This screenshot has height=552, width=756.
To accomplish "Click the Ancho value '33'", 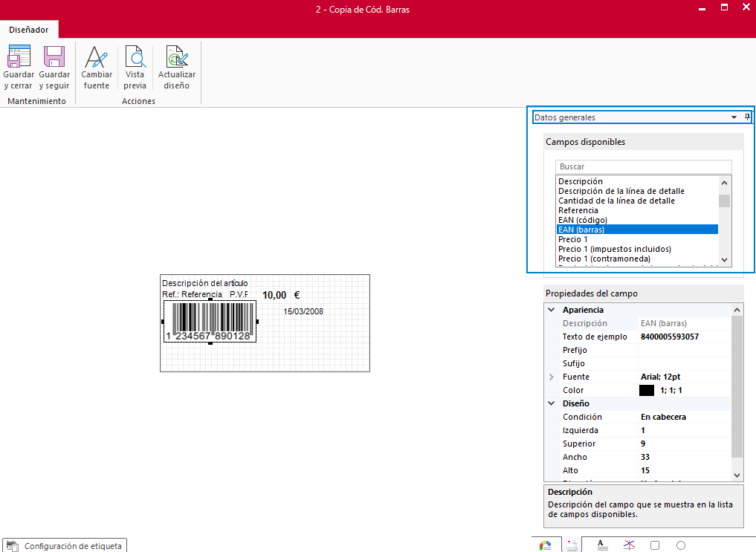I will [x=645, y=457].
